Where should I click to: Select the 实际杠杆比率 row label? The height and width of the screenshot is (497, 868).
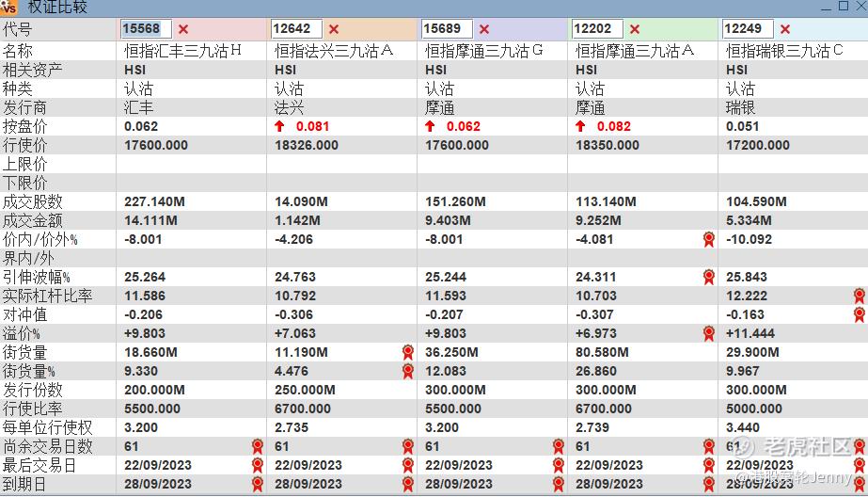tap(48, 296)
